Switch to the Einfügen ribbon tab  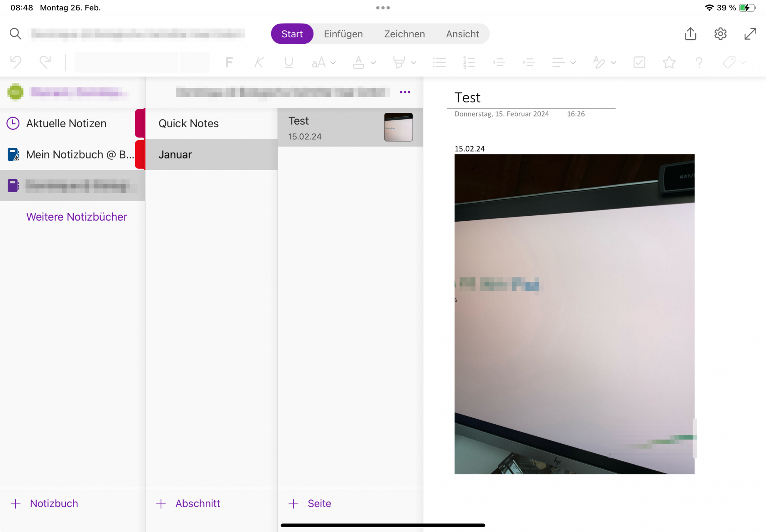pos(343,34)
